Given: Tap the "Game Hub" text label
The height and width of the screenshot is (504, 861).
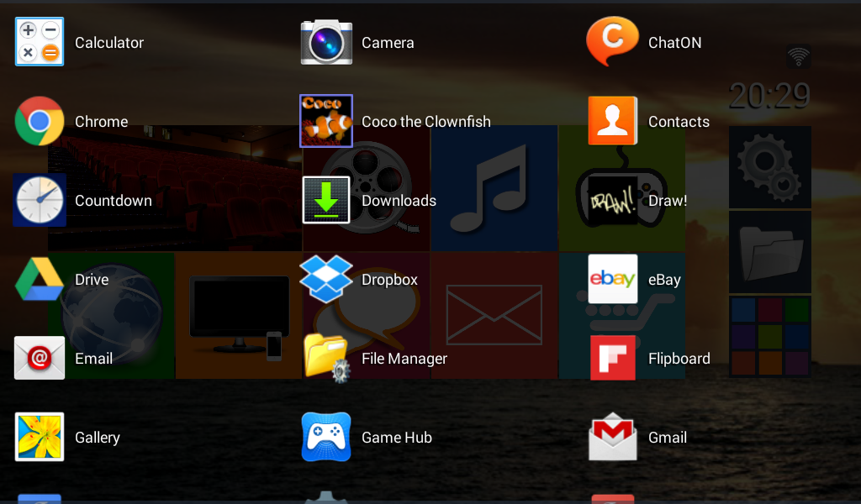Looking at the screenshot, I should [397, 438].
